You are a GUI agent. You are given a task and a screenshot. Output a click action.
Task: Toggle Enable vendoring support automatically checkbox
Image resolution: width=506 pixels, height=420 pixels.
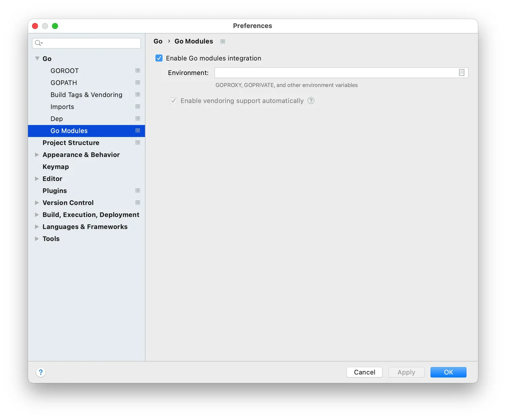point(173,101)
